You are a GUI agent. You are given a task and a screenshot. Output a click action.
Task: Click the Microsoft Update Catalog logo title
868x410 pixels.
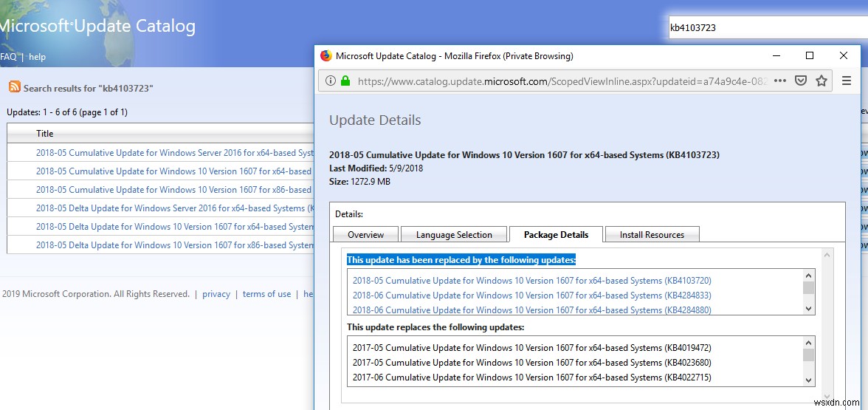97,27
